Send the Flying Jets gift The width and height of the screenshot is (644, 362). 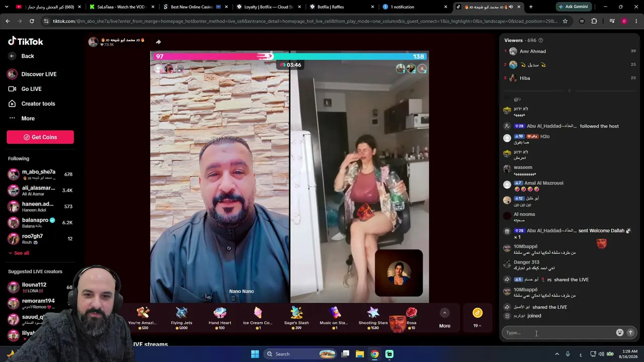[182, 318]
